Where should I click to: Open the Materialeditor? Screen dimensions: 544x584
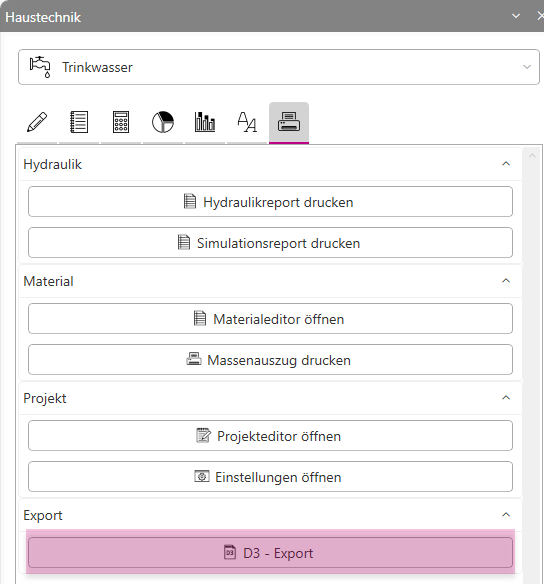(x=270, y=318)
